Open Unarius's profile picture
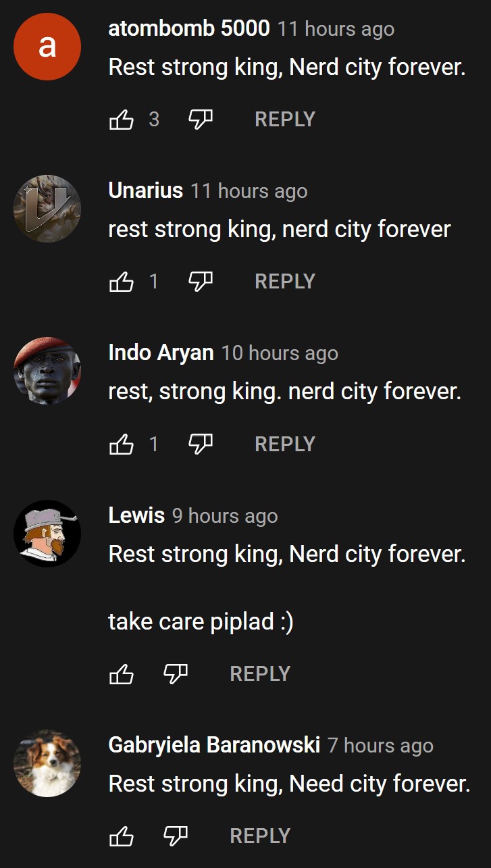The width and height of the screenshot is (491, 868). tap(47, 209)
